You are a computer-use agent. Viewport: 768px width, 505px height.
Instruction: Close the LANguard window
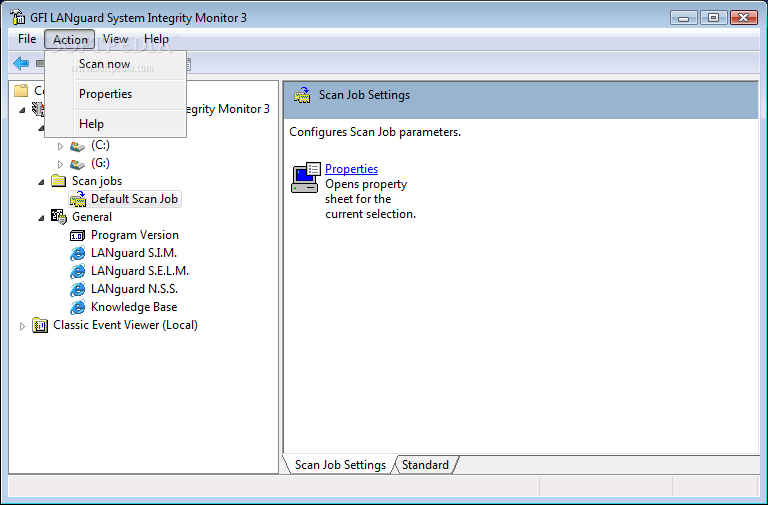coord(744,18)
